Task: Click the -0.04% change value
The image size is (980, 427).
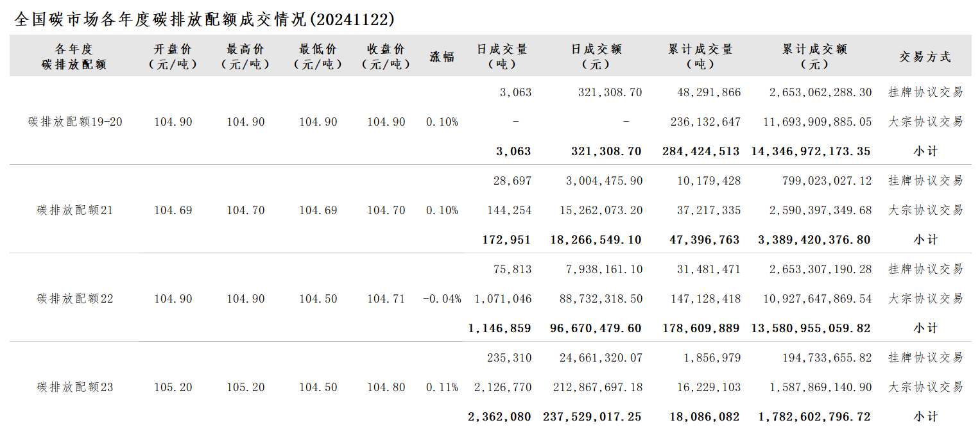Action: tap(442, 299)
